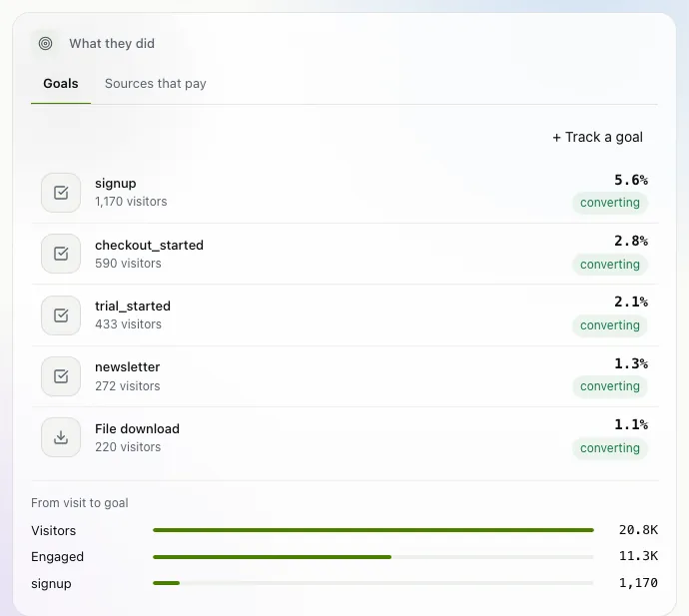Click the 220 visitors count
Viewport: 689px width, 616px height.
pos(128,447)
